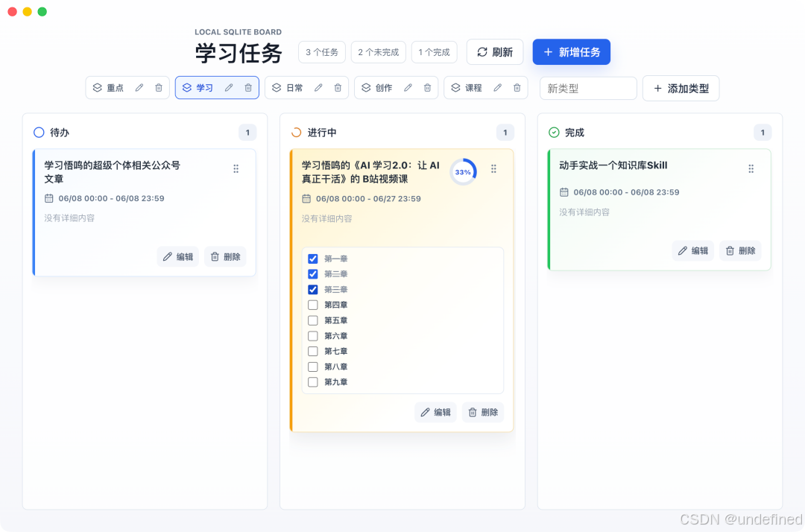Delete the 日常 category trash icon
The height and width of the screenshot is (532, 805).
[338, 88]
